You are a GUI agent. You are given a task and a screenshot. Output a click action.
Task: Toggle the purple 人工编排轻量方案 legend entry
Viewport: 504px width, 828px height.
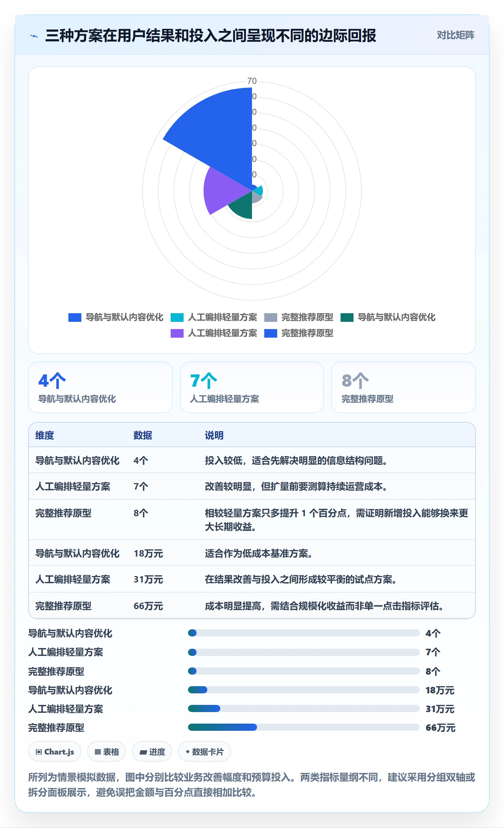pos(214,333)
